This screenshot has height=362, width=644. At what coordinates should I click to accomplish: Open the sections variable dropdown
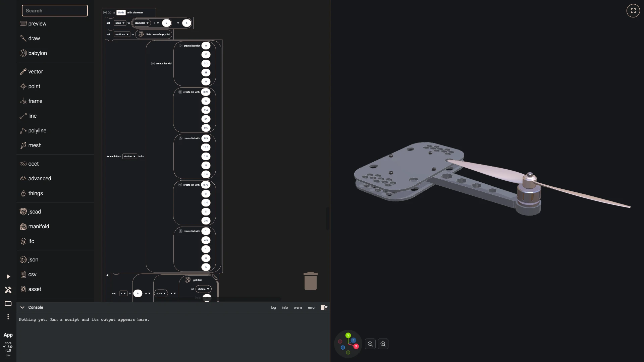pyautogui.click(x=122, y=34)
